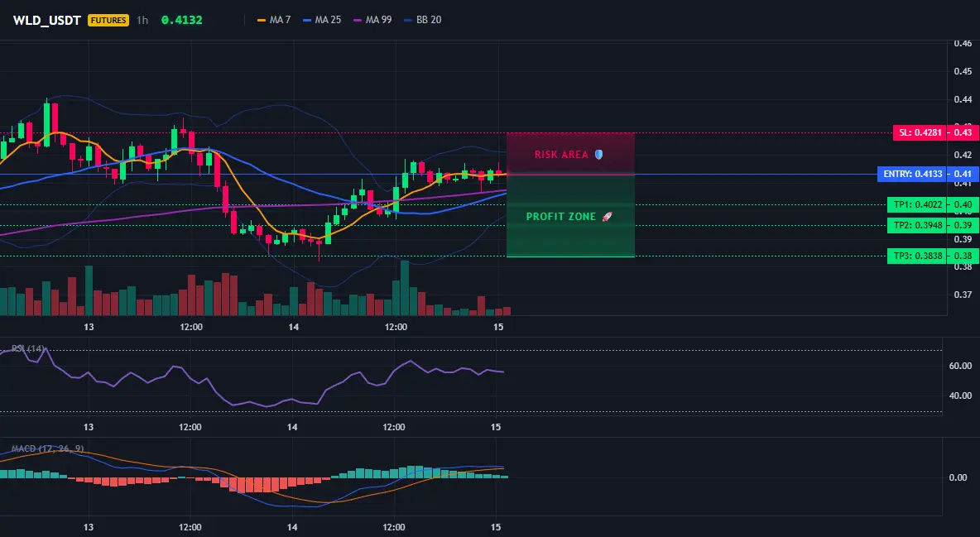Screen dimensions: 980x537
Task: Click the 0.44 price axis label
Action: [x=963, y=99]
